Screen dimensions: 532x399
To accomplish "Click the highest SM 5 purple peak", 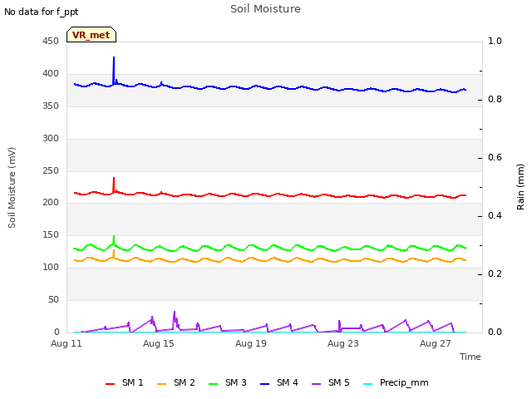I will (x=175, y=312).
